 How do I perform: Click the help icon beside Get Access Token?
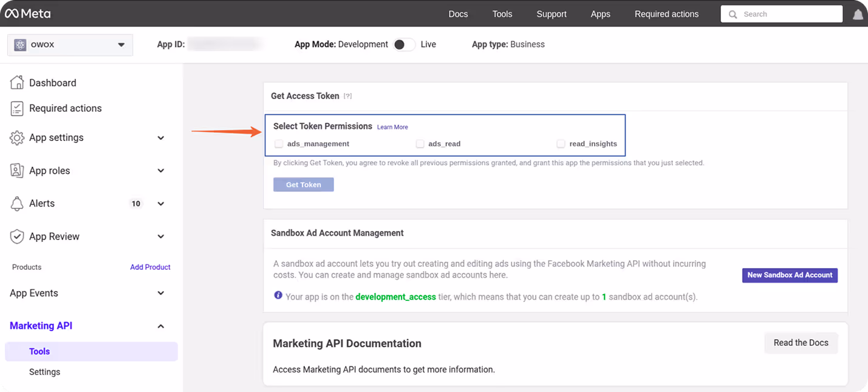347,95
